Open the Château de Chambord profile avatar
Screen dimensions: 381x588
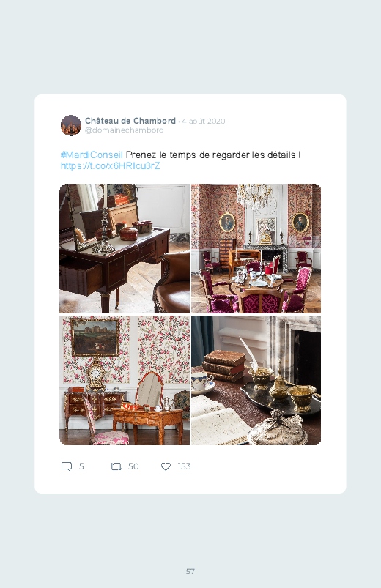[x=71, y=125]
